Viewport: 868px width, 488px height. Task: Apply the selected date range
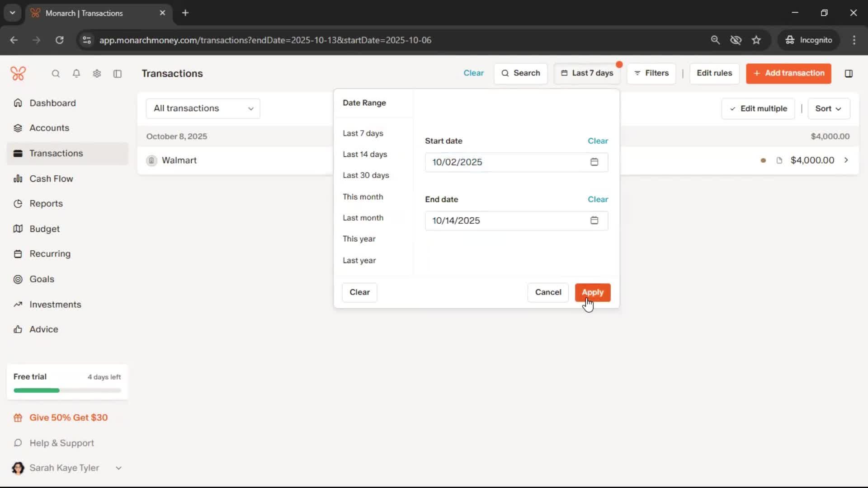[x=592, y=292]
